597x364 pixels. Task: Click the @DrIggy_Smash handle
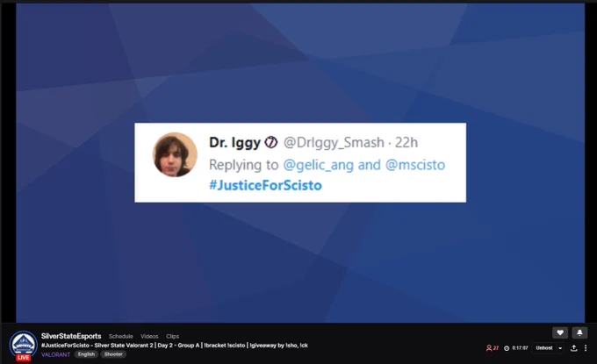(x=334, y=143)
